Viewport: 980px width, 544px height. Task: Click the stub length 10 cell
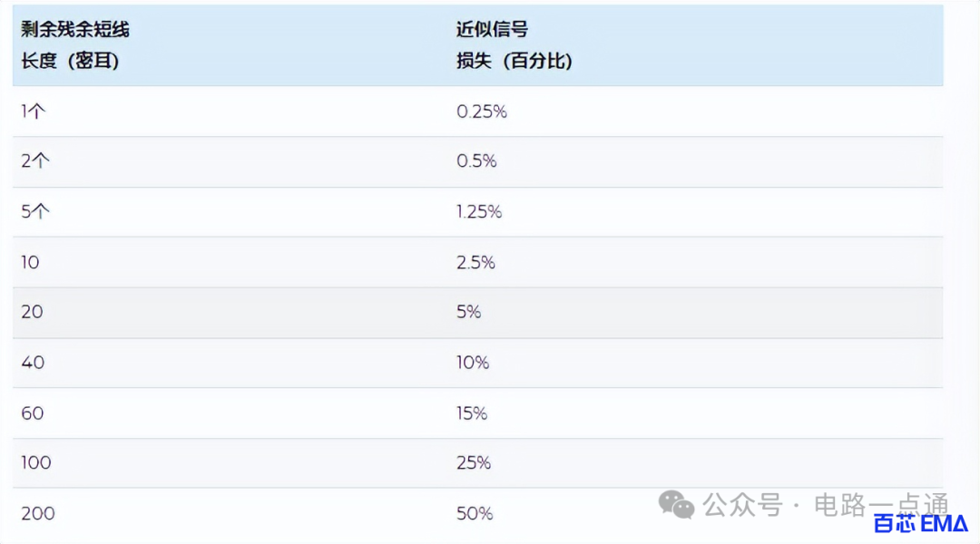(30, 262)
